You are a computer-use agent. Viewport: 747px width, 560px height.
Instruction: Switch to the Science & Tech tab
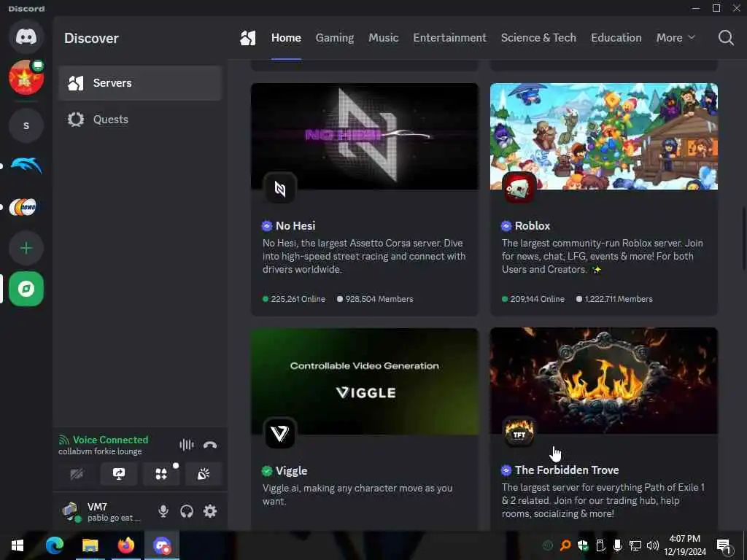(x=538, y=38)
